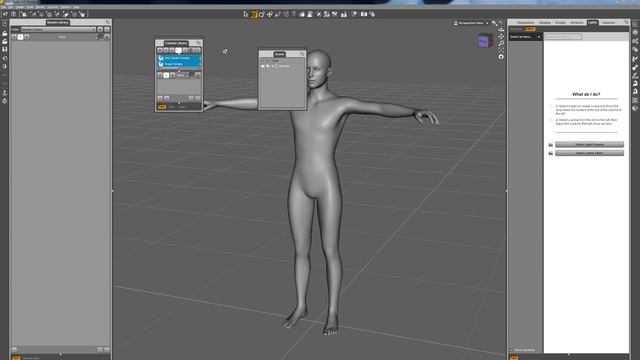The height and width of the screenshot is (360, 640).
Task: Click camera icon in top center toolbar
Action: [364, 14]
